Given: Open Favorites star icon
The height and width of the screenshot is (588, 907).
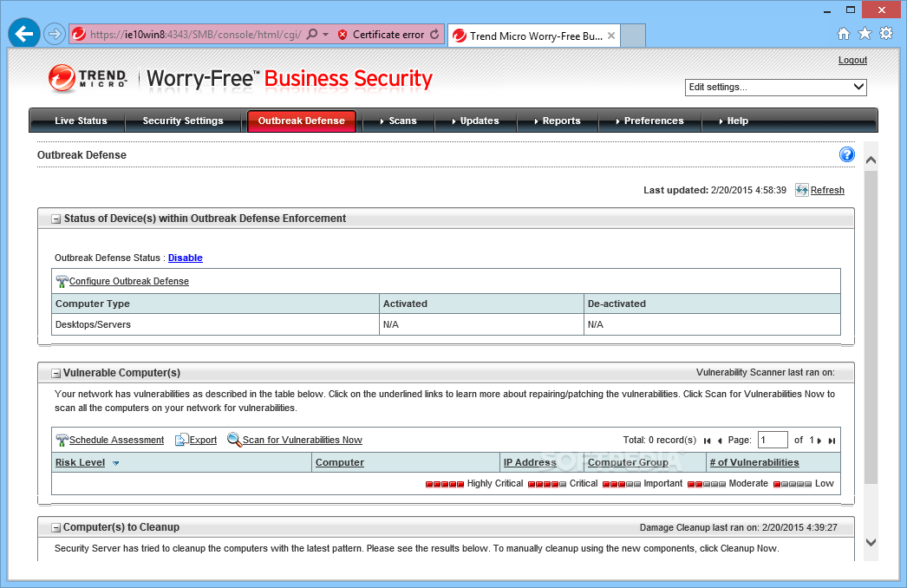Looking at the screenshot, I should click(x=865, y=34).
